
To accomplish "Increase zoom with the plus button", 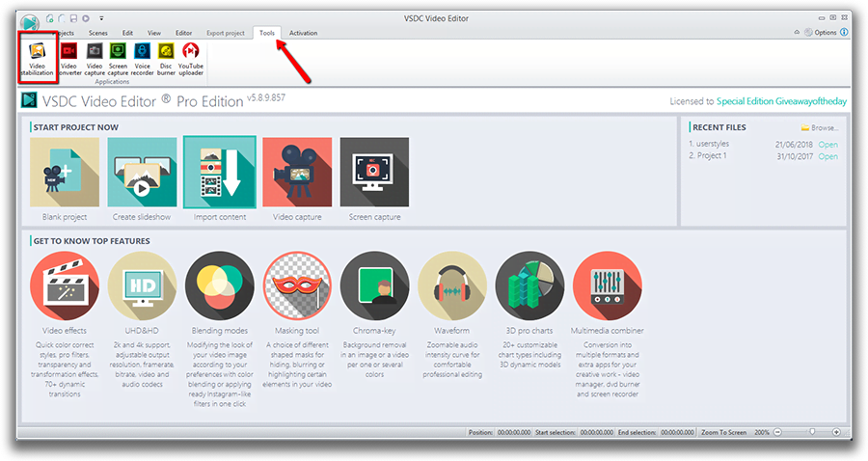I will [x=836, y=432].
